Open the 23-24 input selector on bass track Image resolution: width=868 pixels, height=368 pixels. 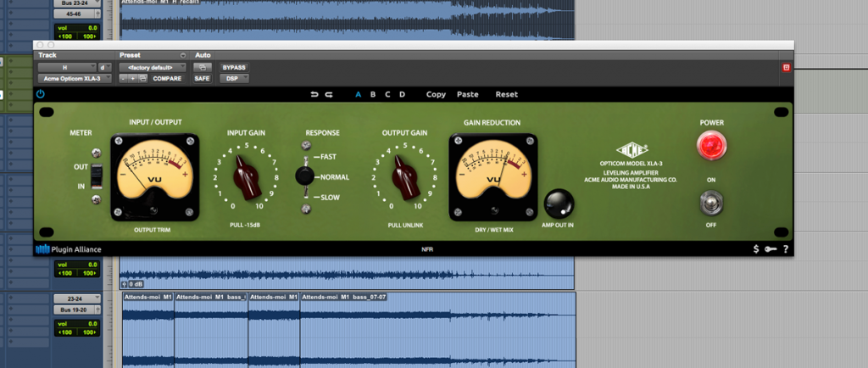[77, 298]
